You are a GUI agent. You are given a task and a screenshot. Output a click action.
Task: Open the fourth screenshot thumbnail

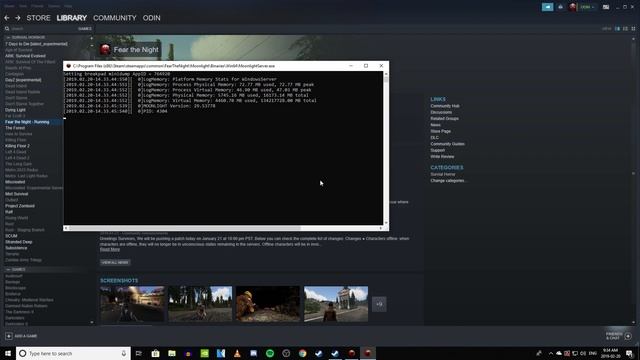pyautogui.click(x=336, y=304)
